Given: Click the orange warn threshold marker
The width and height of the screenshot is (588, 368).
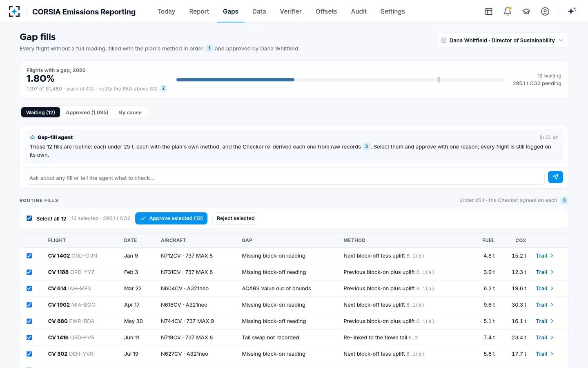Looking at the screenshot, I should [x=439, y=80].
